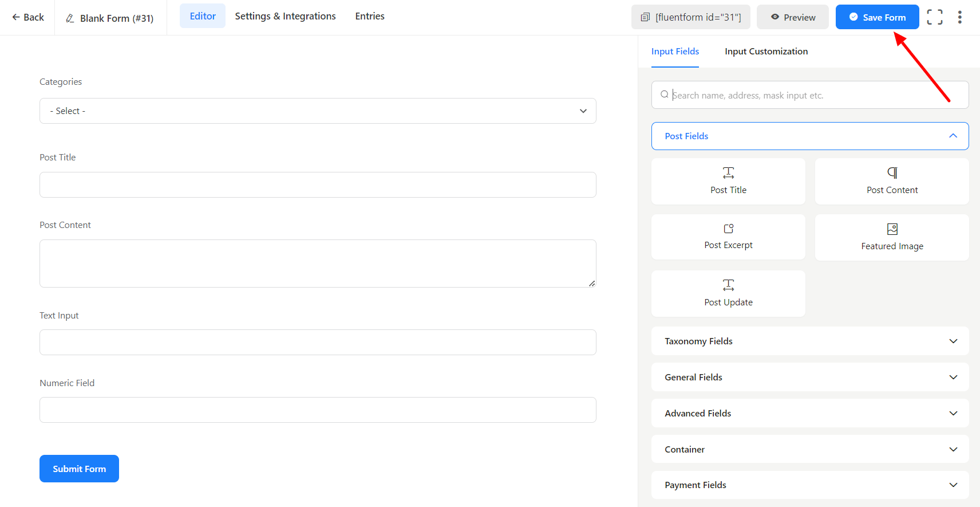
Task: Expand the Taxonomy Fields section
Action: coord(809,341)
